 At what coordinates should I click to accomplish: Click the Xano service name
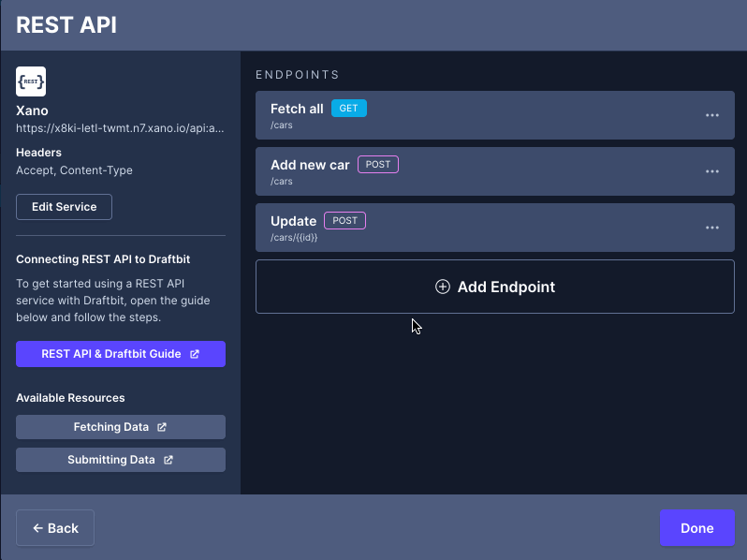pyautogui.click(x=32, y=111)
